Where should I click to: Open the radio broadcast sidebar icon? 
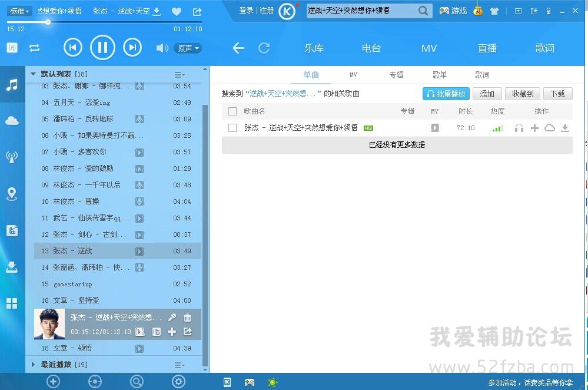coord(12,157)
